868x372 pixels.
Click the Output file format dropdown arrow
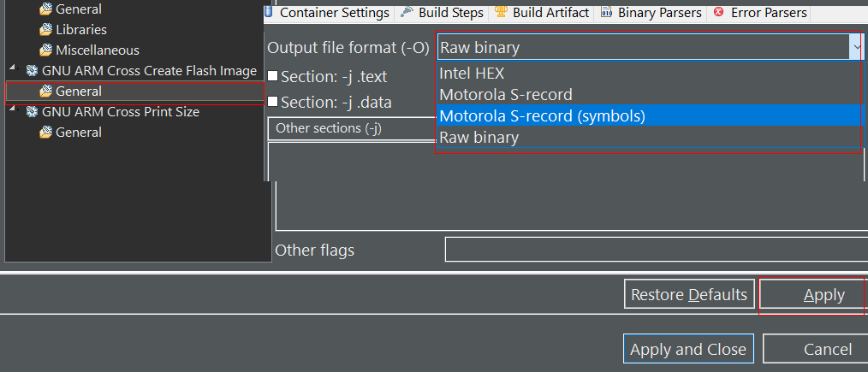pos(857,48)
